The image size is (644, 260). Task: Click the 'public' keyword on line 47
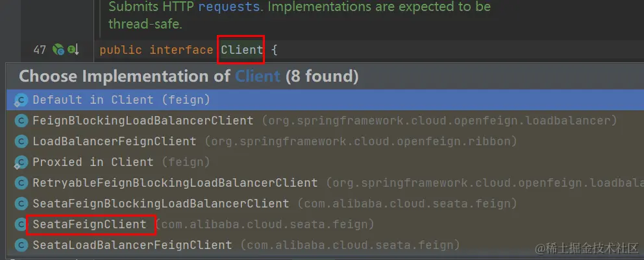(121, 51)
